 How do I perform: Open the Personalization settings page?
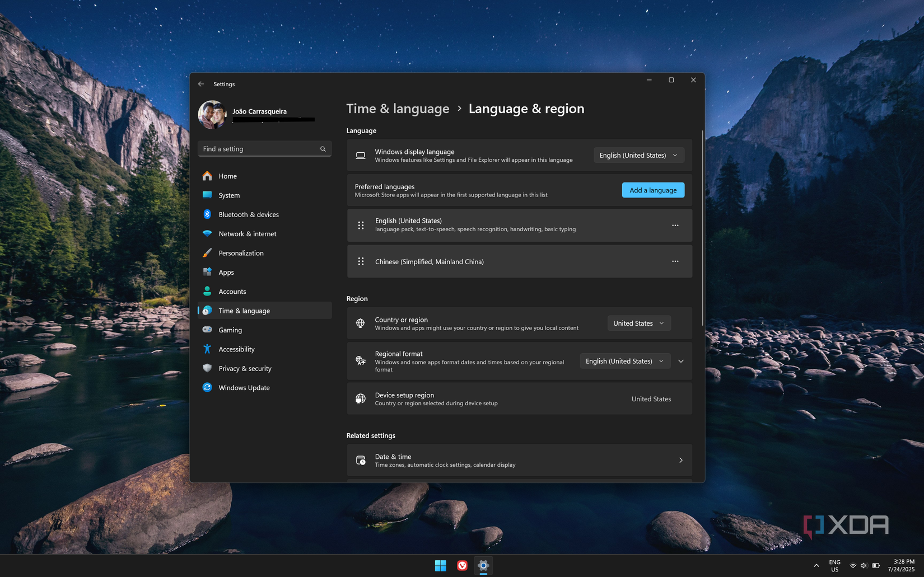[x=241, y=253]
